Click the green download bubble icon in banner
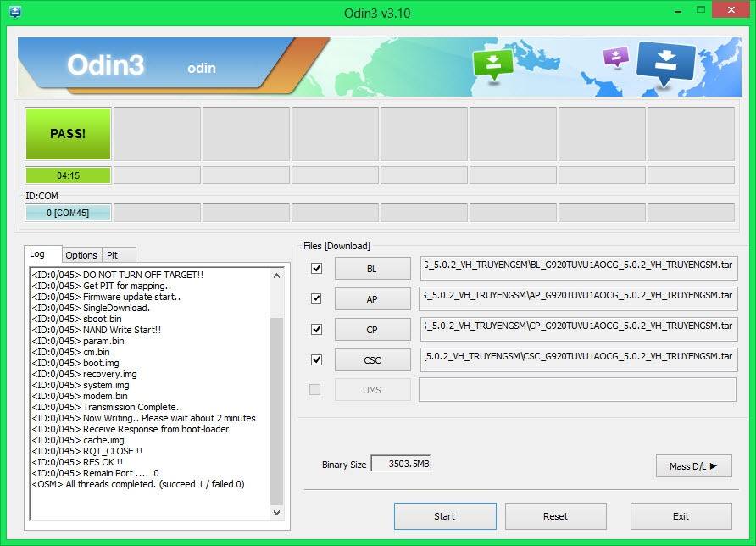 point(492,65)
